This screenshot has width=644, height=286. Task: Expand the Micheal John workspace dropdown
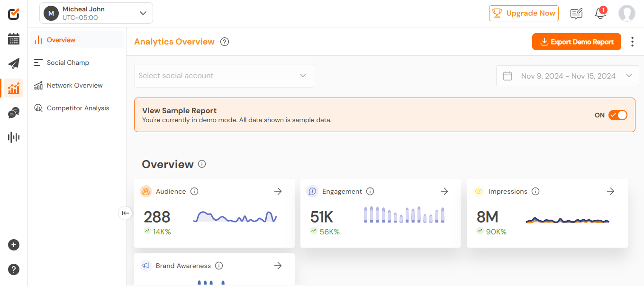96,13
